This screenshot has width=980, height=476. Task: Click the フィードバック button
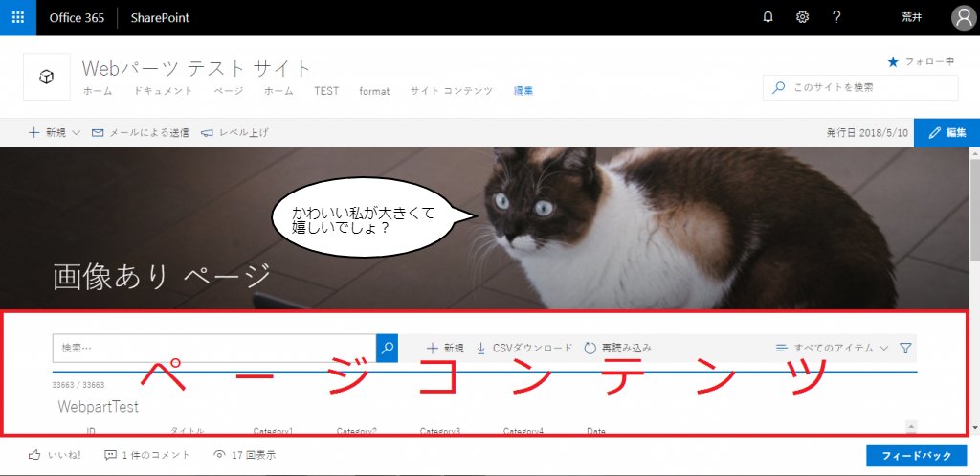pyautogui.click(x=916, y=455)
